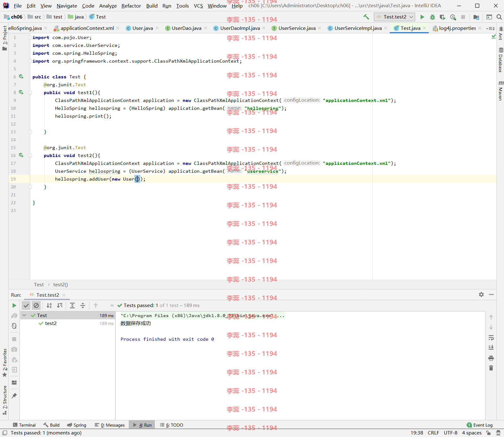Switch to the log4j.properties tab
This screenshot has height=437, width=504.
(x=457, y=28)
